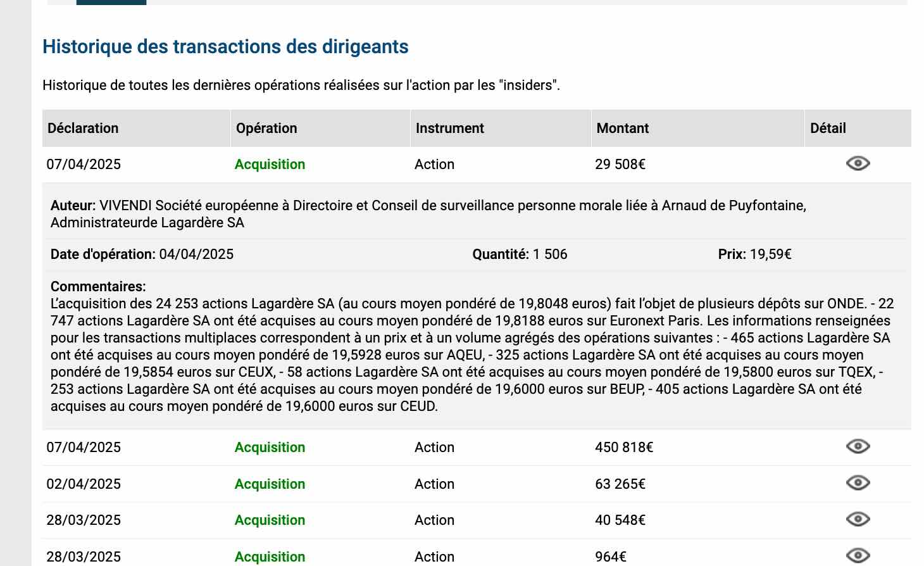The width and height of the screenshot is (924, 566).
Task: Click the amount 63 265€
Action: point(620,484)
